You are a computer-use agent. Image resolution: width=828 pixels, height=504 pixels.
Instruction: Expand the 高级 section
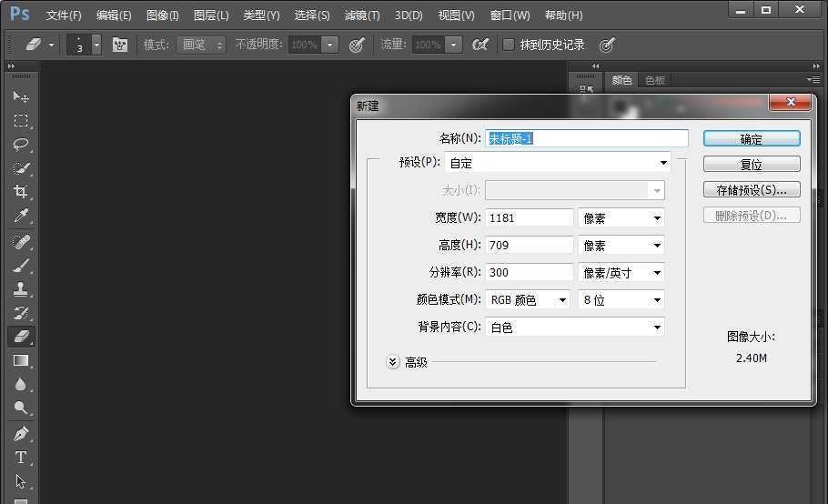[393, 362]
